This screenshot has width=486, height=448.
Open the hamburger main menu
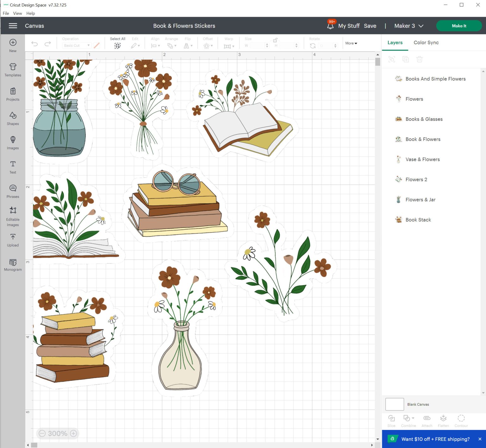[x=13, y=26]
